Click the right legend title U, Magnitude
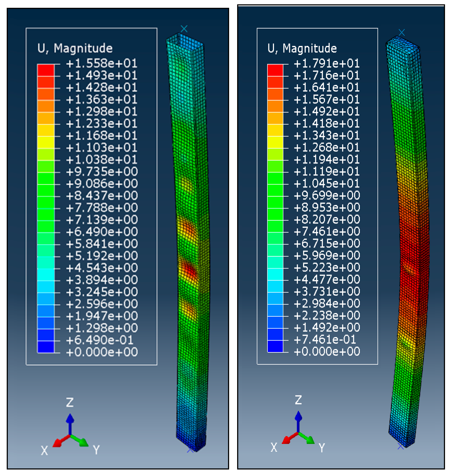This screenshot has height=476, width=450. 302,48
